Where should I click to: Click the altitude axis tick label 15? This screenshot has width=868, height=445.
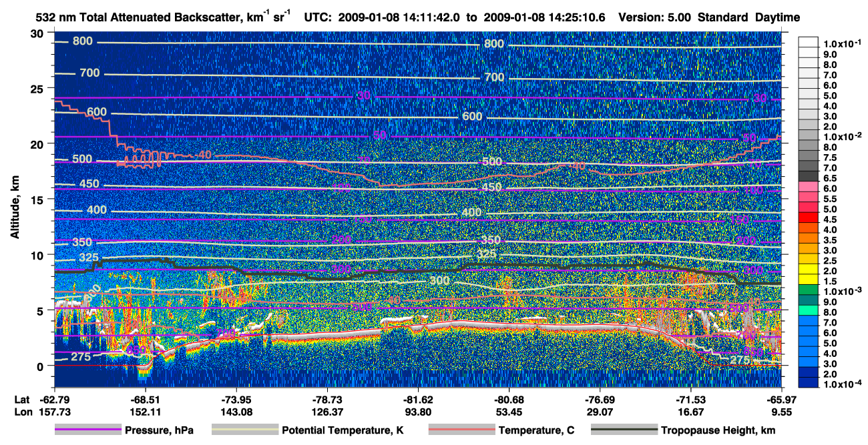(x=38, y=199)
